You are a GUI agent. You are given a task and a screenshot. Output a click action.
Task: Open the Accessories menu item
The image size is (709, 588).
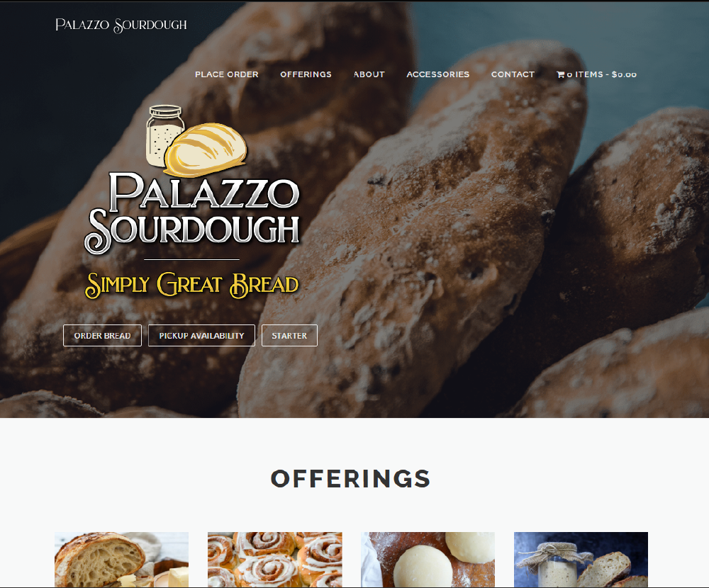(x=437, y=74)
